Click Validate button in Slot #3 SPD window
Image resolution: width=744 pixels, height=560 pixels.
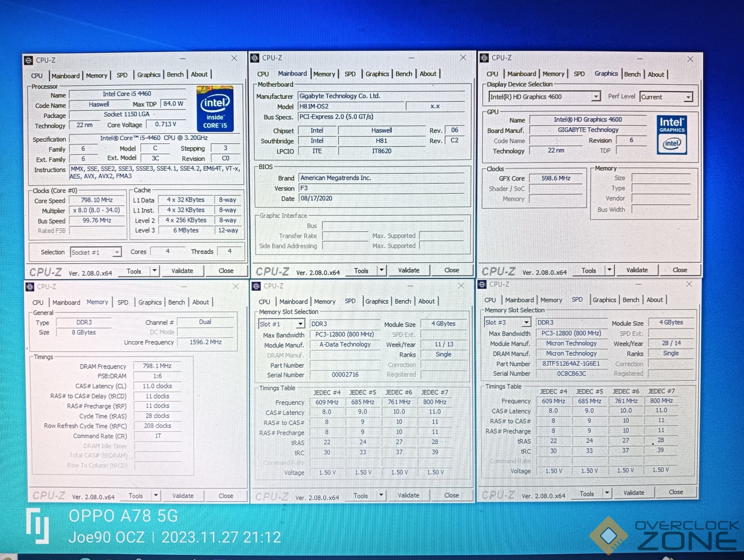(633, 492)
